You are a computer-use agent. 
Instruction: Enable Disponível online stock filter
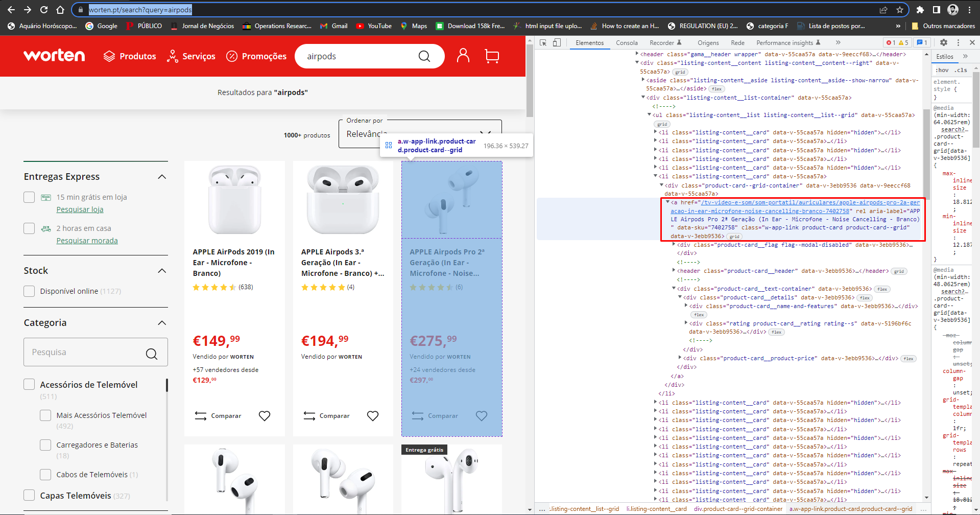pos(29,291)
